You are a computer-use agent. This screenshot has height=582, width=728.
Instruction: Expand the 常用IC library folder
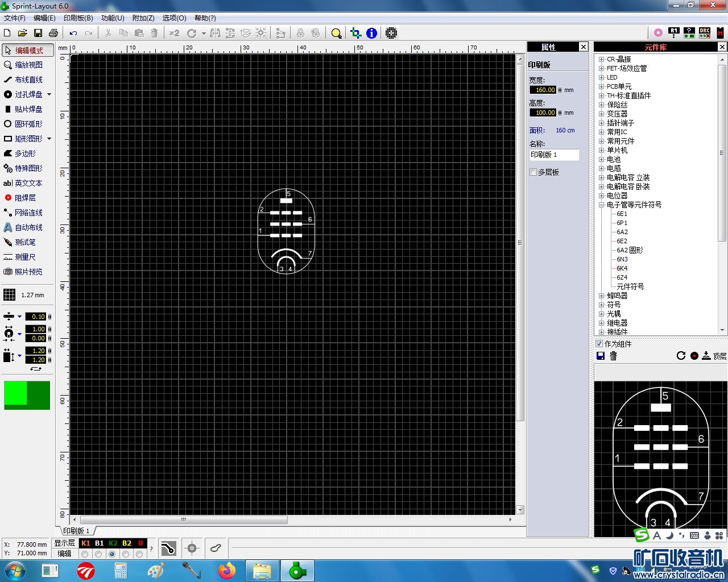pyautogui.click(x=601, y=132)
